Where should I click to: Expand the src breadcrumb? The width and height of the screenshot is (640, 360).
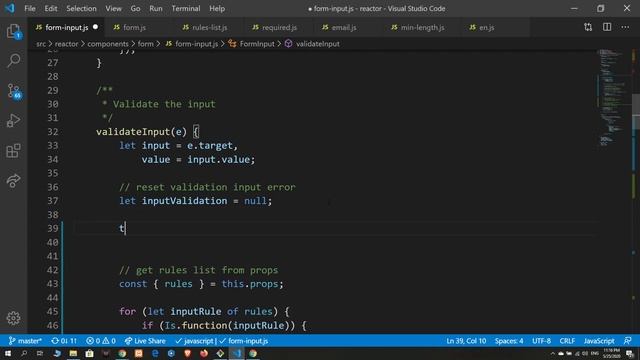(41, 44)
